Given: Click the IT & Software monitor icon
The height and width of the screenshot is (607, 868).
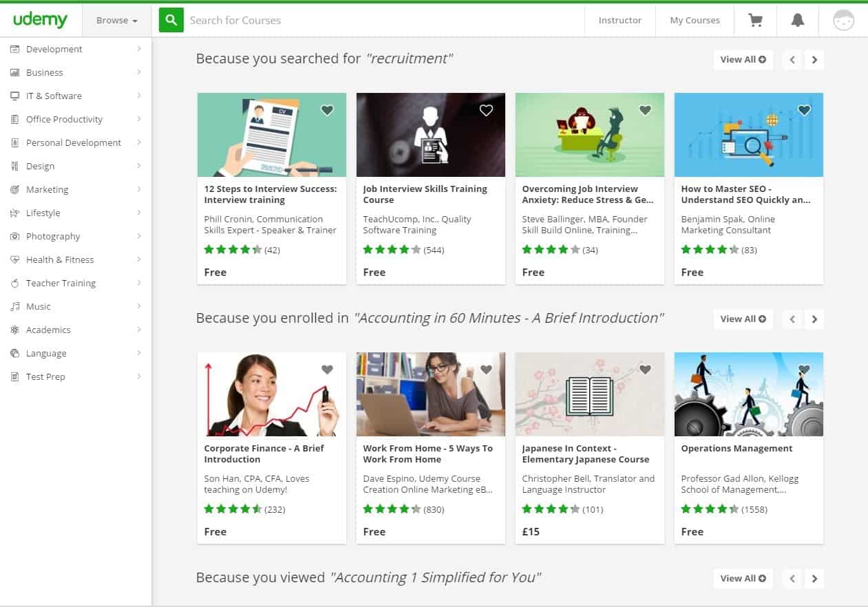Looking at the screenshot, I should 14,96.
